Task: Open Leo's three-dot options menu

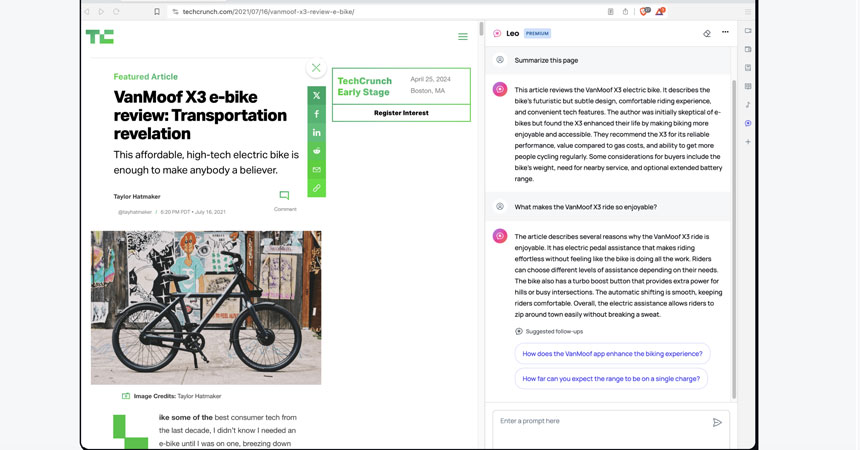Action: pyautogui.click(x=725, y=33)
